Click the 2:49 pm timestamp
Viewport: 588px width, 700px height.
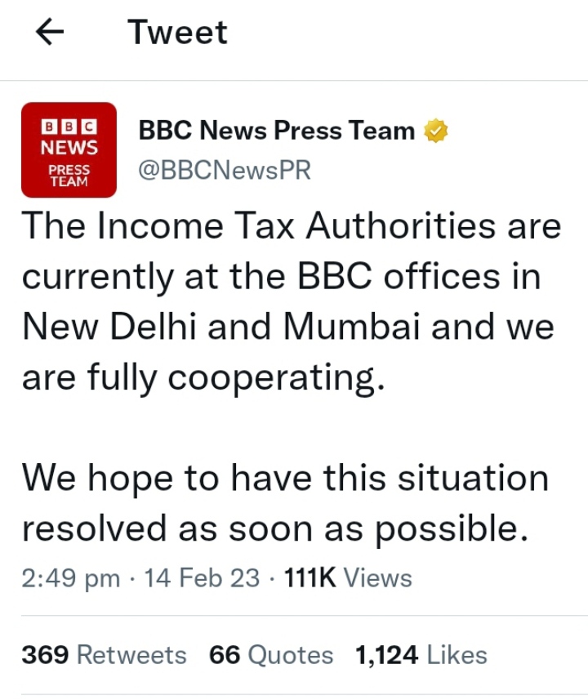tap(71, 578)
